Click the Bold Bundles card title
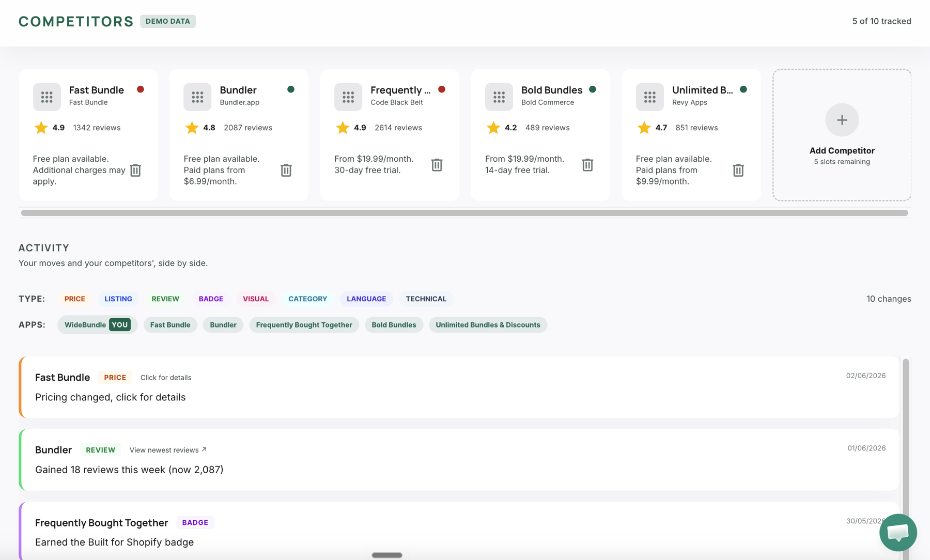 pyautogui.click(x=552, y=90)
